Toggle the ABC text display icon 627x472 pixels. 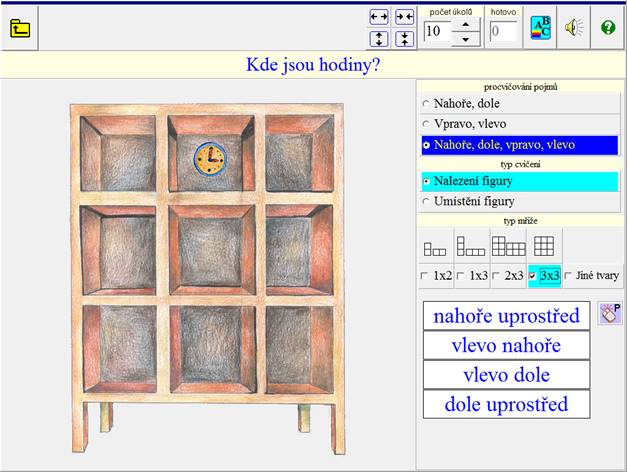[540, 28]
